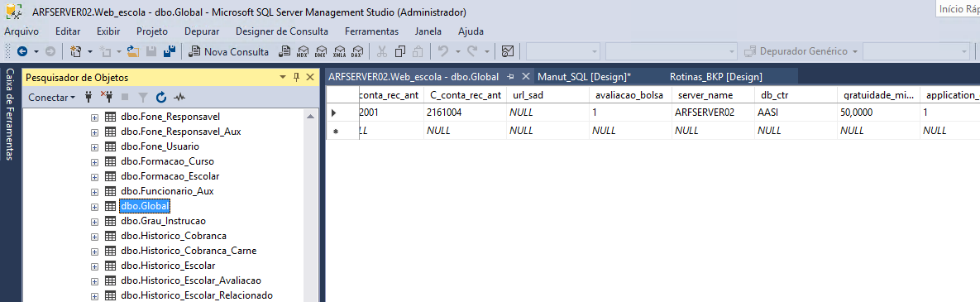The width and height of the screenshot is (980, 302).
Task: Open the Ajuda menu
Action: click(471, 31)
